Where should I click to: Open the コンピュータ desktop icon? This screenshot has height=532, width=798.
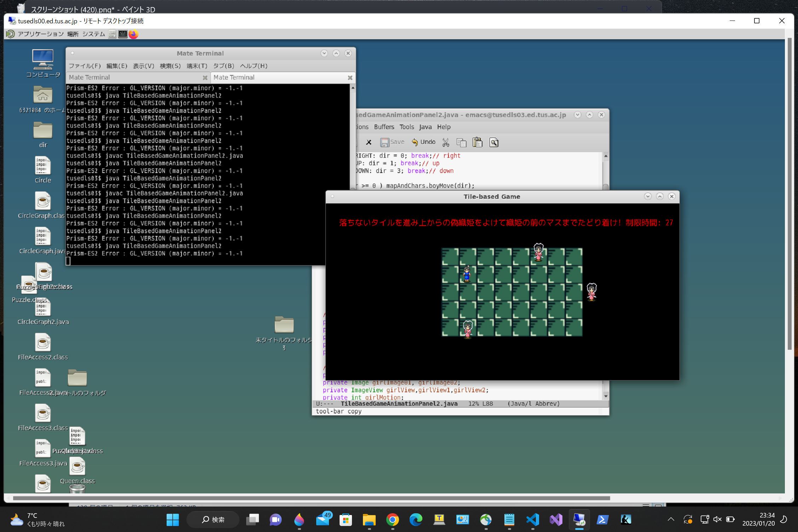click(x=43, y=64)
